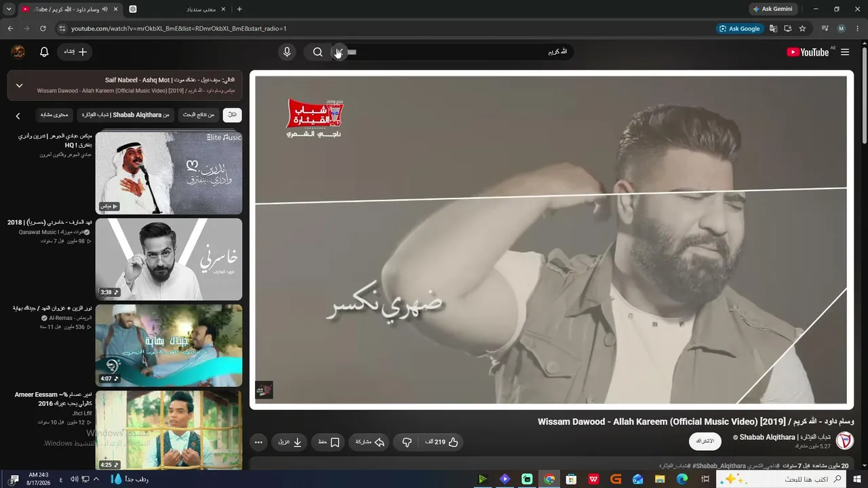
Task: Click the فهد العارف - خاسرني title
Action: pos(48,222)
